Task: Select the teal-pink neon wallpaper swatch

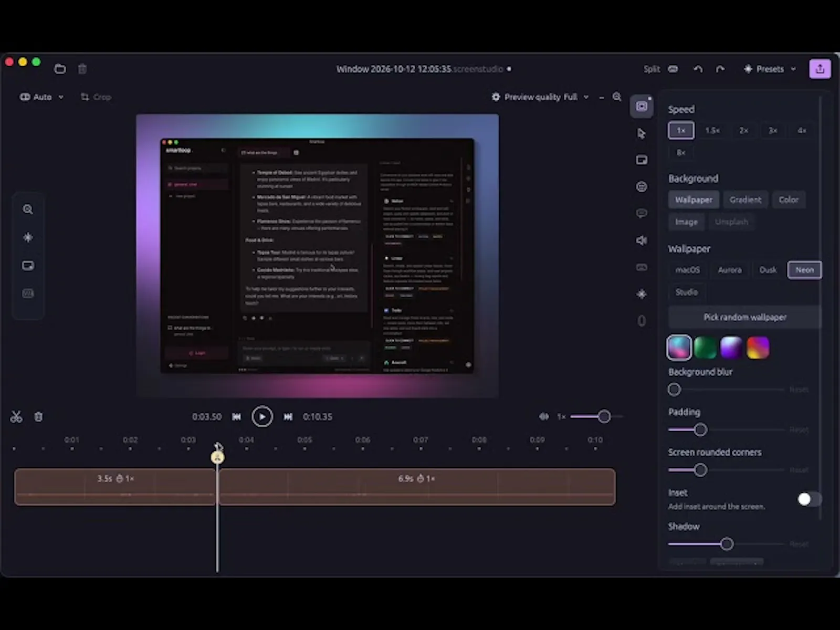Action: (679, 348)
